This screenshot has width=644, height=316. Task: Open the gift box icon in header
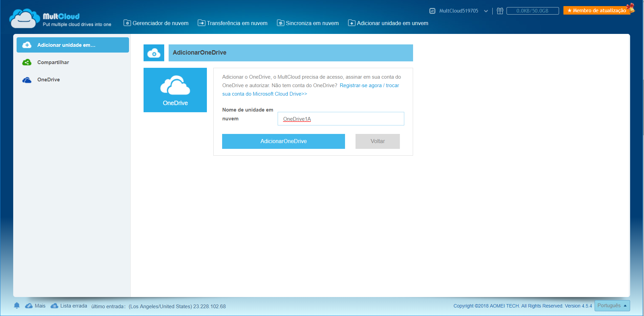[500, 11]
